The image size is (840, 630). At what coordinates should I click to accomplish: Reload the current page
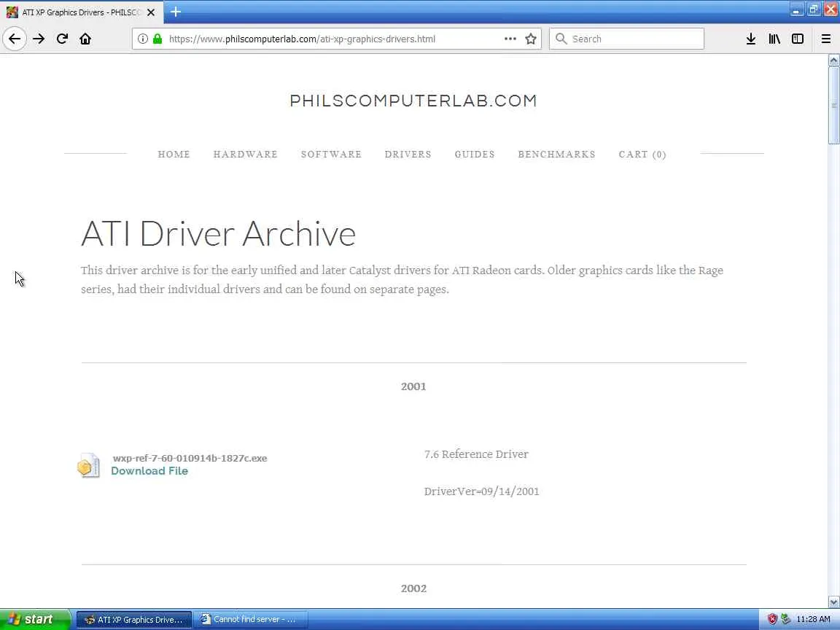tap(62, 39)
